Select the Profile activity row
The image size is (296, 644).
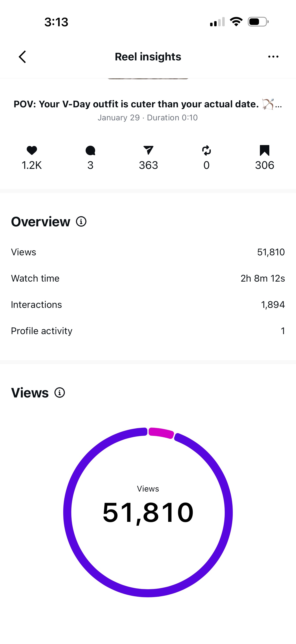pos(148,331)
